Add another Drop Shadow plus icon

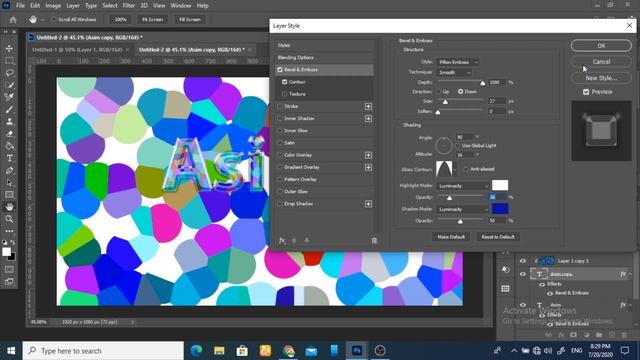[x=368, y=204]
